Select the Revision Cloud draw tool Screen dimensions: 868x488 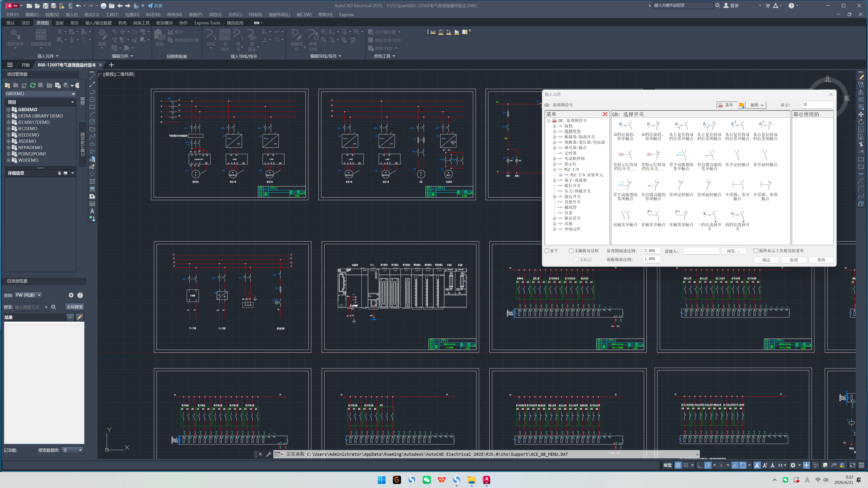[x=92, y=129]
